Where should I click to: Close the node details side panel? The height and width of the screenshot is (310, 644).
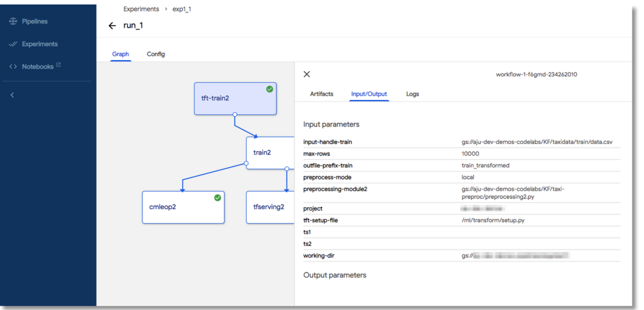click(x=307, y=74)
